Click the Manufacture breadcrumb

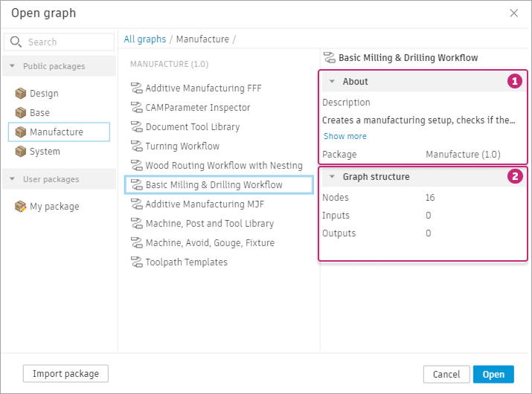(202, 39)
